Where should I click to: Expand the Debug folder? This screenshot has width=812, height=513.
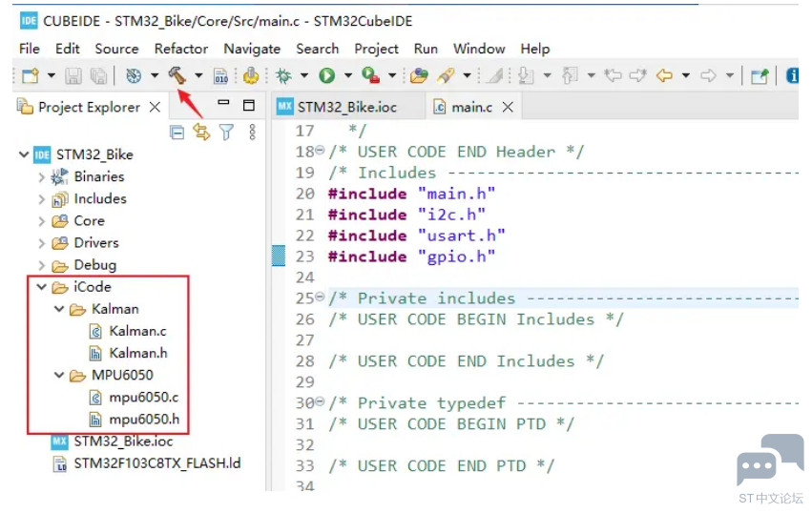point(42,266)
